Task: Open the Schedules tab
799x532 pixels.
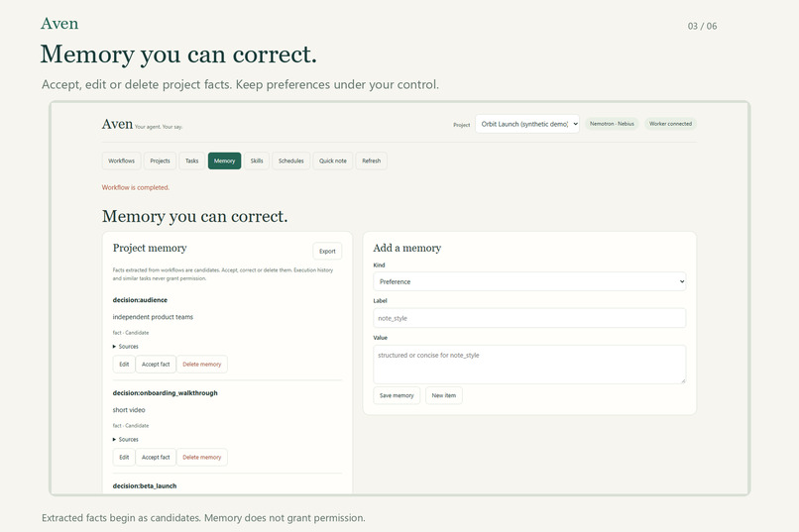Action: (x=291, y=160)
